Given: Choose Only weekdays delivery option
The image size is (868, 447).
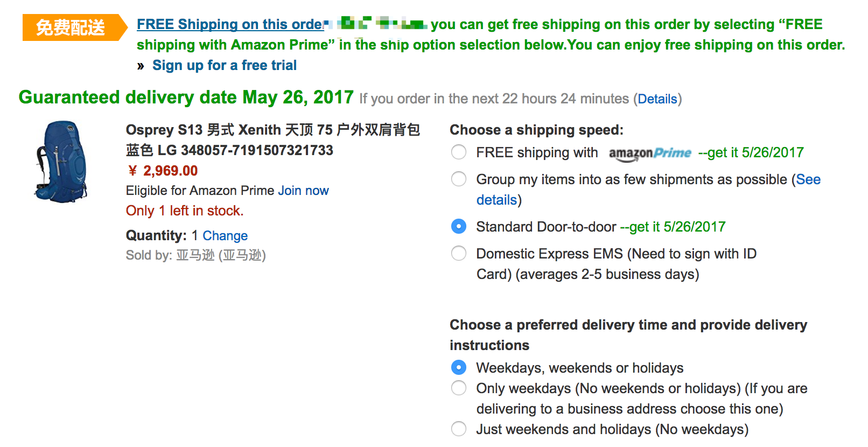Looking at the screenshot, I should [459, 388].
